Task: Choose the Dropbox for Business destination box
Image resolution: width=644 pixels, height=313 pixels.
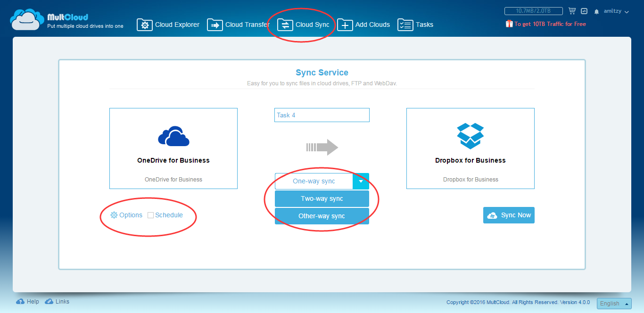Action: tap(471, 148)
